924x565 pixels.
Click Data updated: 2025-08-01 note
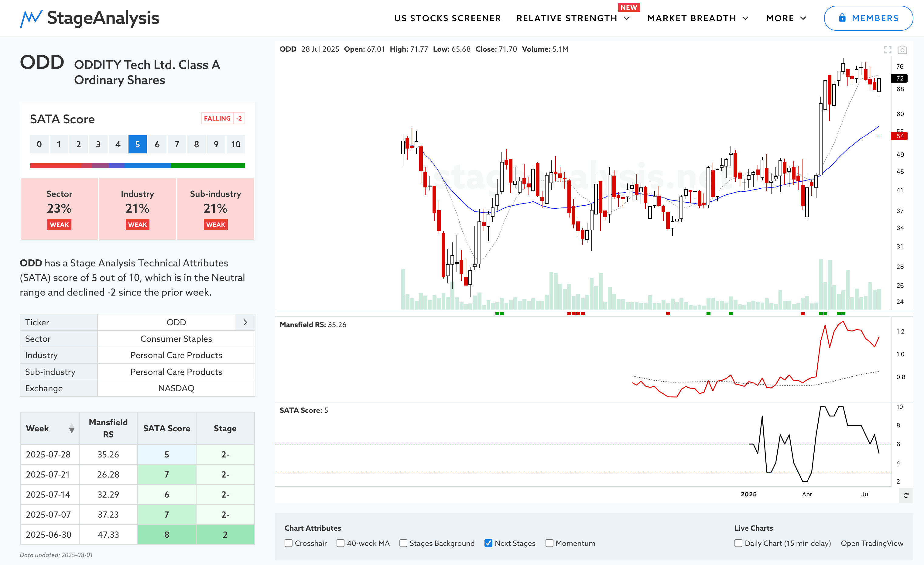[x=56, y=555]
